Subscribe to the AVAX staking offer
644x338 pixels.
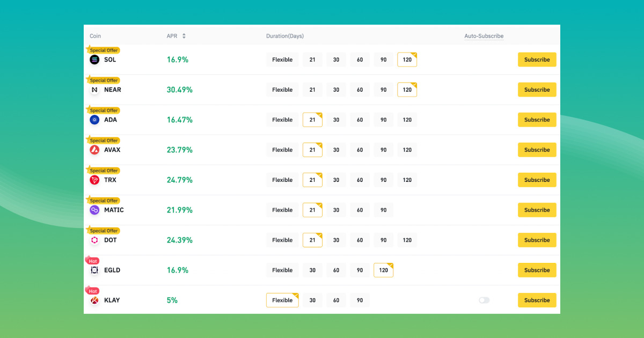click(x=537, y=150)
